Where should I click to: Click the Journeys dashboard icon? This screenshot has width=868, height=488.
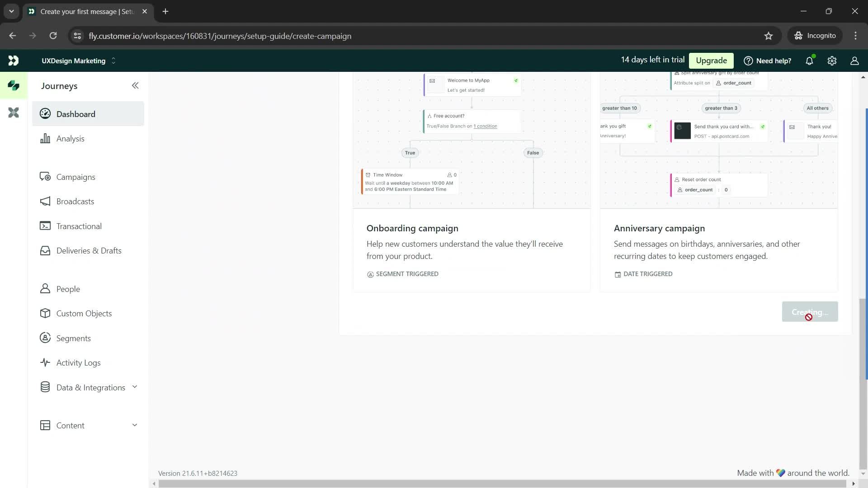click(45, 114)
